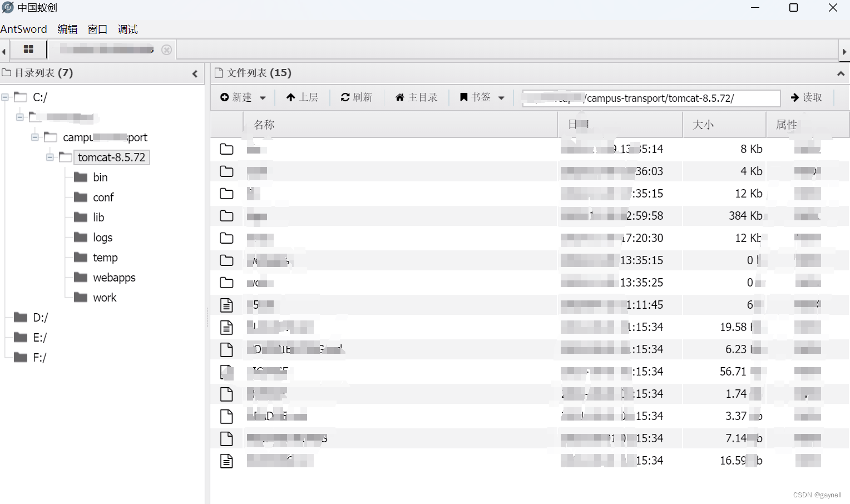Select the F:/ drive
Viewport: 850px width, 504px height.
point(39,358)
